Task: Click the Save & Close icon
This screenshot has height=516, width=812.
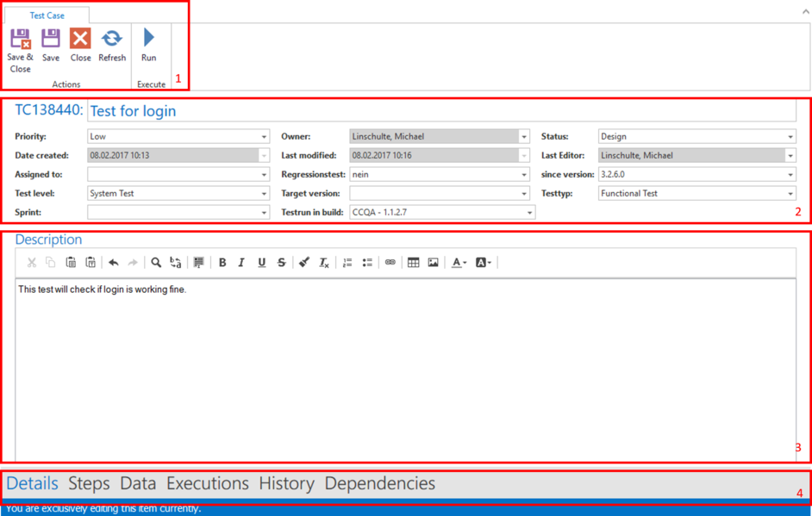Action: click(20, 40)
